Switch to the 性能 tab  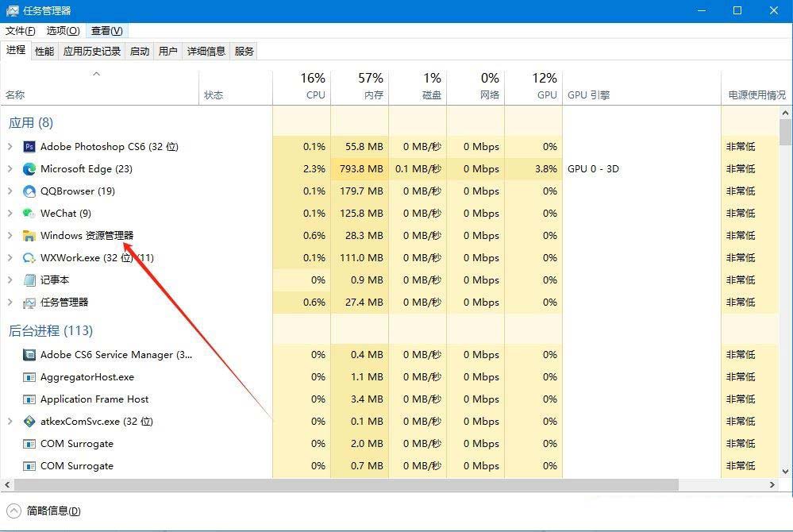coord(44,52)
